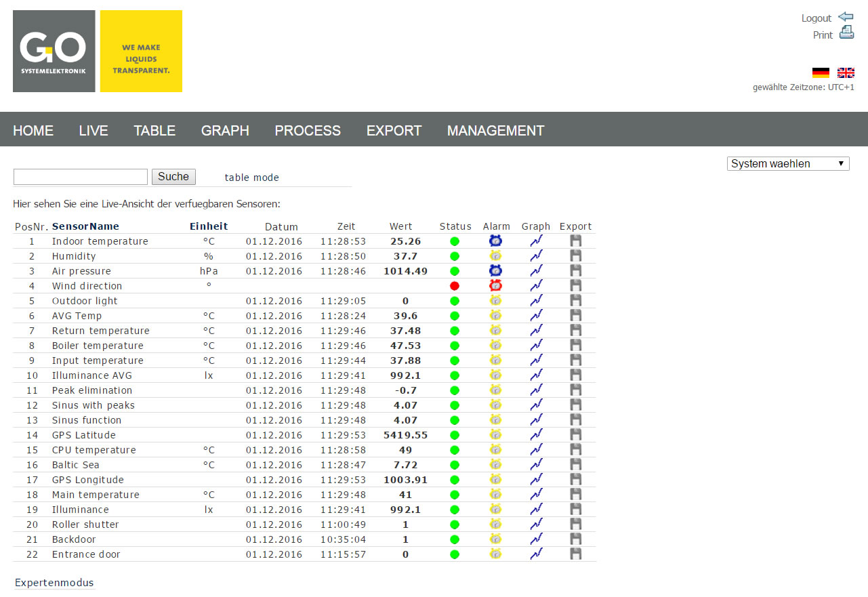
Task: Switch language to German using the flag
Action: click(x=821, y=73)
